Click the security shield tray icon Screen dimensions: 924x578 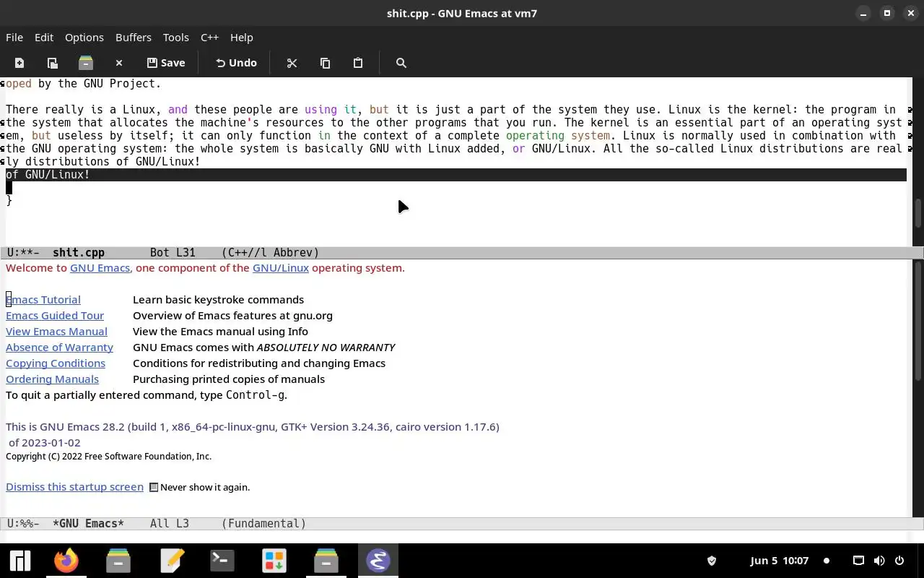coord(711,561)
